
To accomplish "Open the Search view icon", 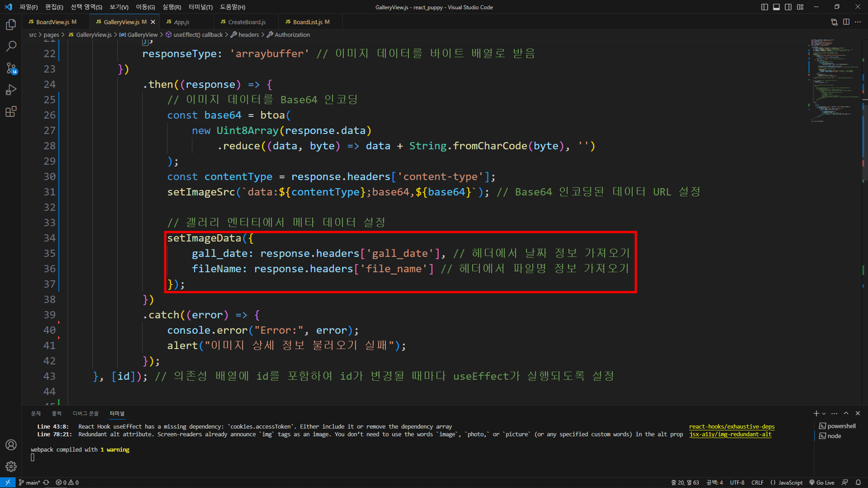I will (11, 46).
